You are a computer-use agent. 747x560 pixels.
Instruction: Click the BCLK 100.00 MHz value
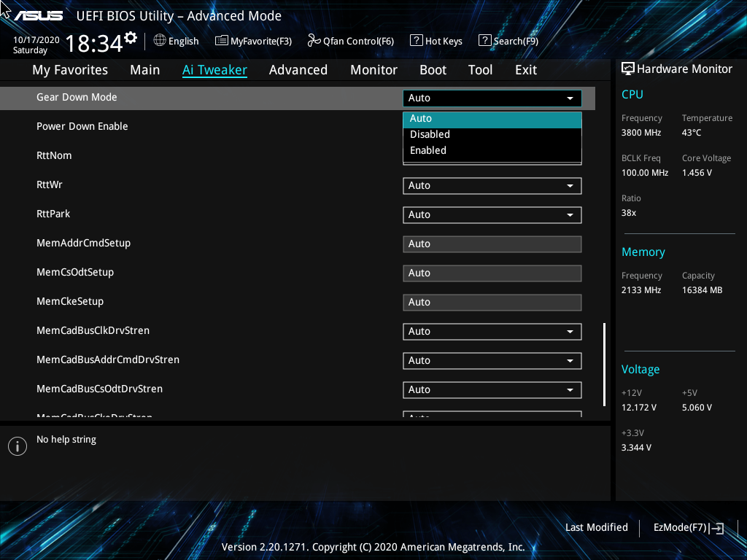(645, 173)
